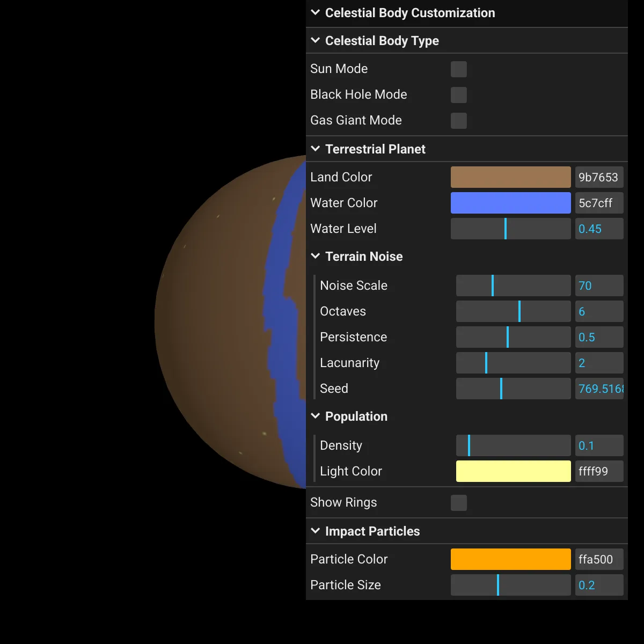Viewport: 644px width, 644px height.
Task: Collapse the Celestial Body Type folder
Action: tap(467, 41)
